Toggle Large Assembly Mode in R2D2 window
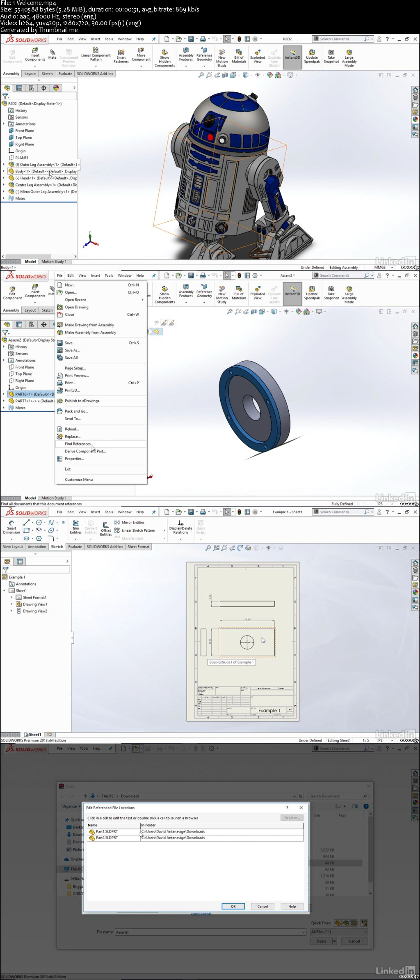This screenshot has height=980, width=420. pyautogui.click(x=349, y=58)
